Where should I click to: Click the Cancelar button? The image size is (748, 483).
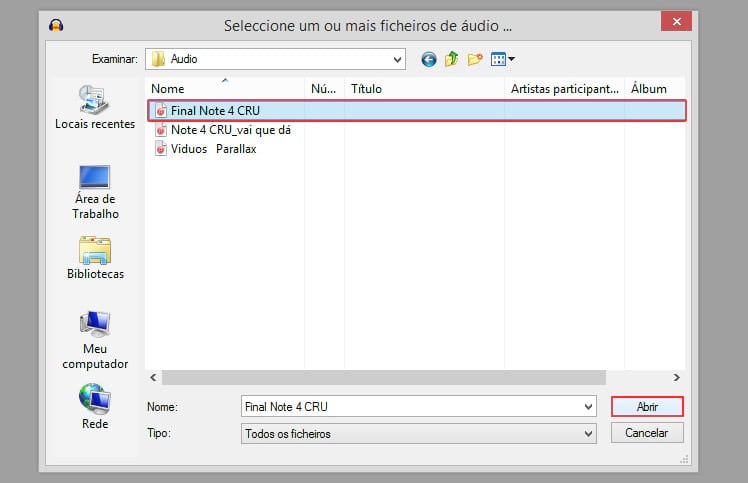(647, 433)
